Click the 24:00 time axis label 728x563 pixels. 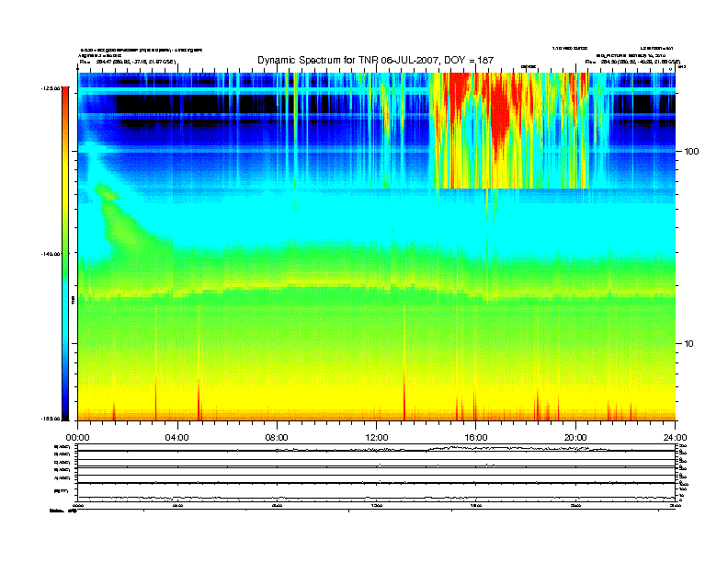click(x=675, y=438)
